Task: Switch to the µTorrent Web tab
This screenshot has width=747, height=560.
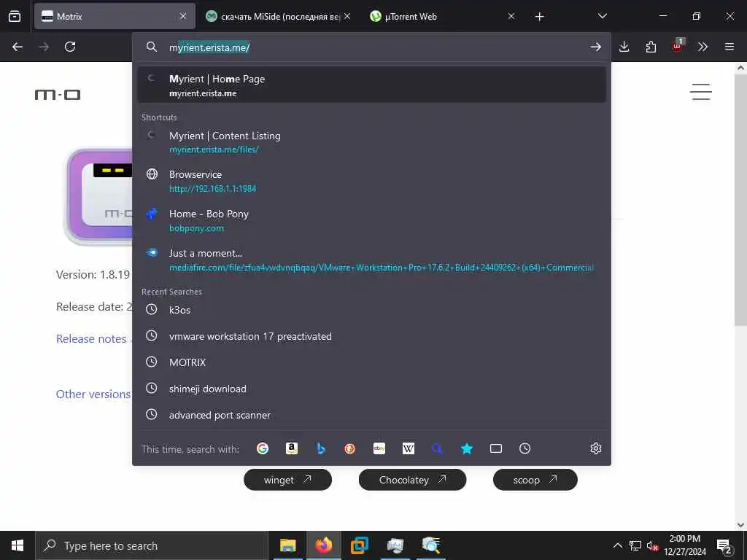Action: (443, 17)
